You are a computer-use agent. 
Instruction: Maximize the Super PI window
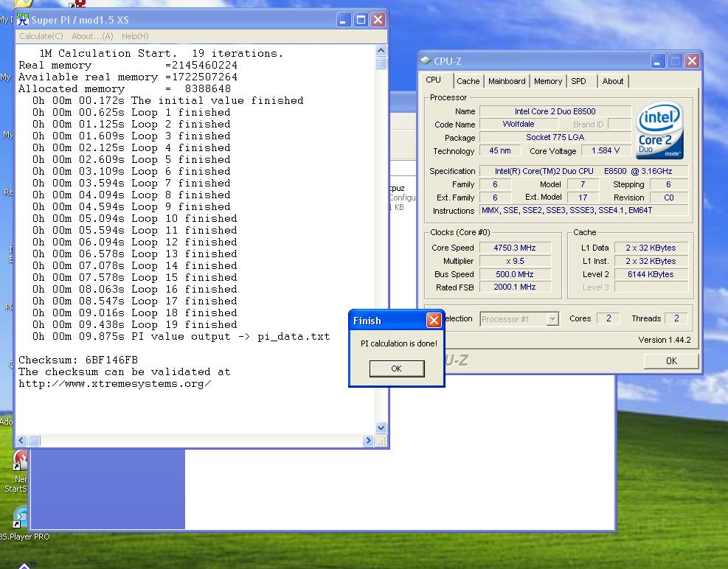coord(361,19)
